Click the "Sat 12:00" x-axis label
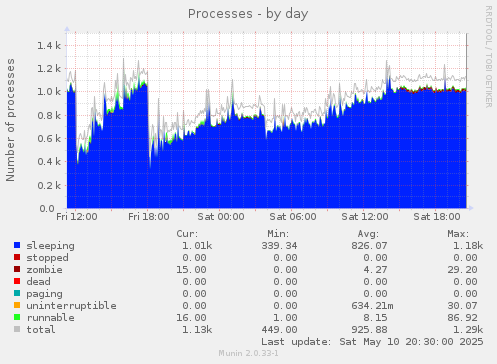Viewport: 497px width, 364px height. (x=365, y=217)
